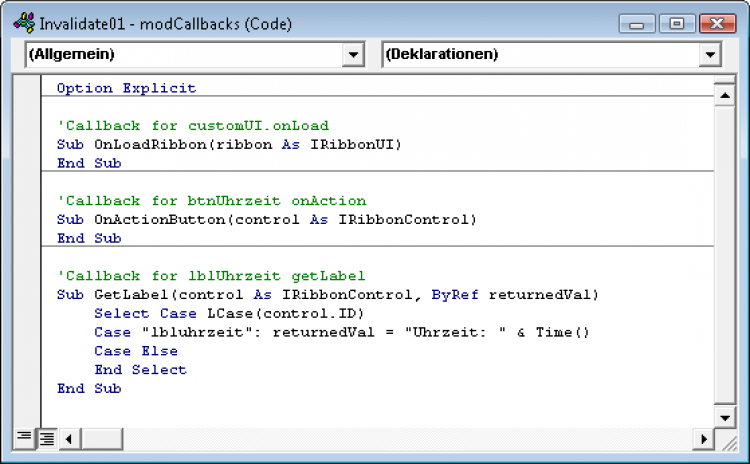Close the modCallbacks code window
The height and width of the screenshot is (464, 750).
click(715, 22)
